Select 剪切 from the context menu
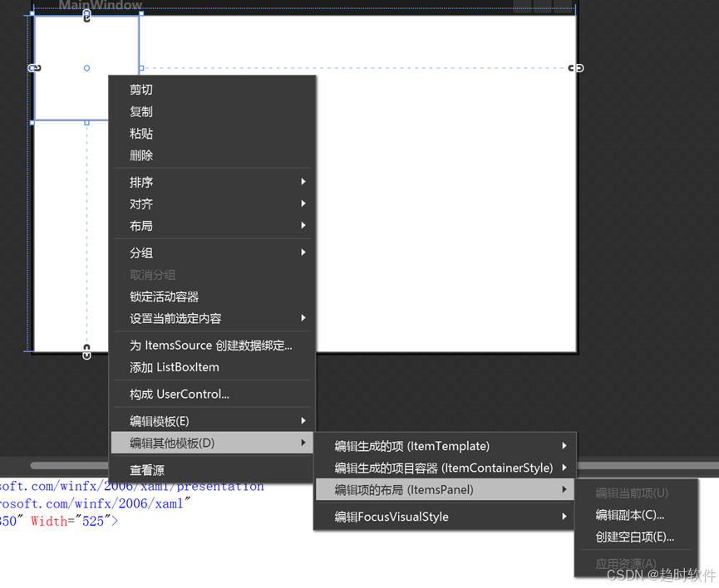The image size is (719, 588). coord(141,90)
